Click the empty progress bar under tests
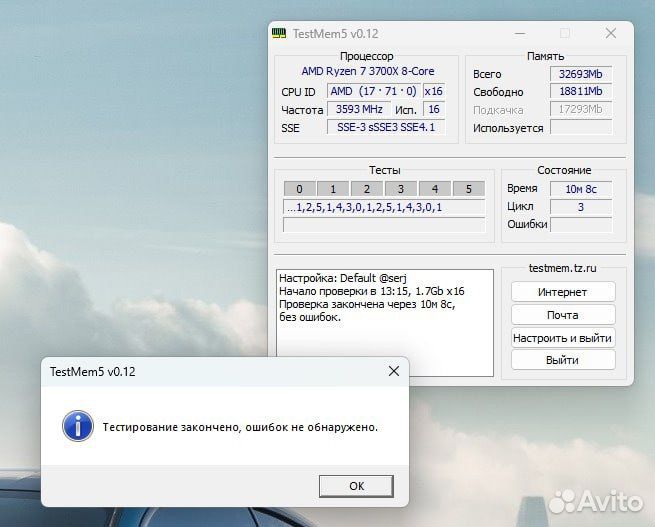The image size is (655, 527). 384,225
